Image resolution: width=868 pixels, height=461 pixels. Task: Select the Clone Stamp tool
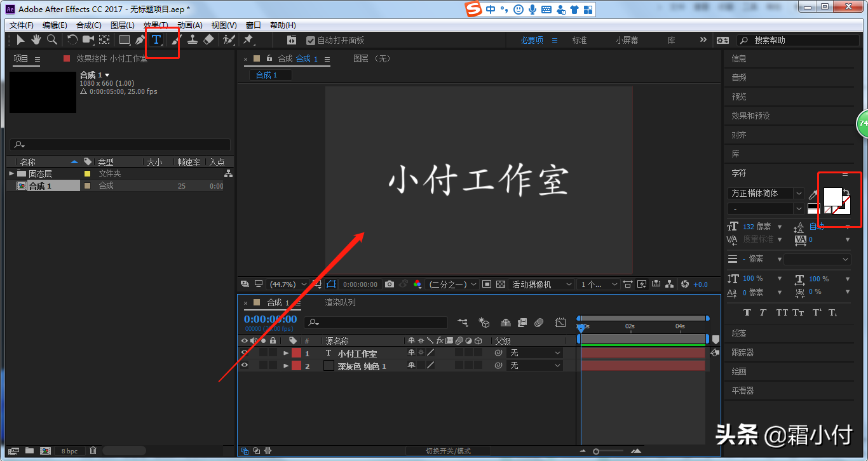192,40
